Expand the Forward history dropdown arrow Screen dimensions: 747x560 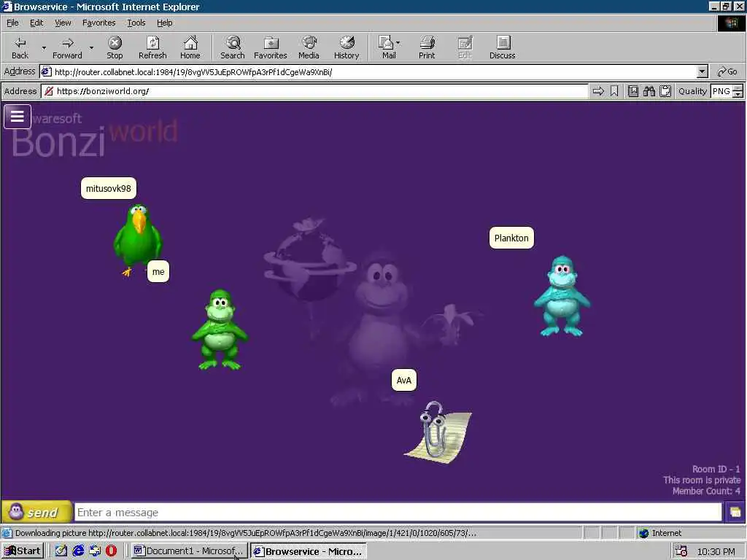click(x=91, y=47)
